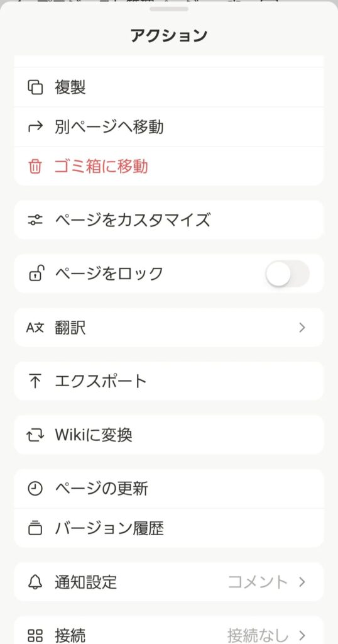Tap the padlock icon for page lock
The height and width of the screenshot is (644, 338).
coord(35,273)
